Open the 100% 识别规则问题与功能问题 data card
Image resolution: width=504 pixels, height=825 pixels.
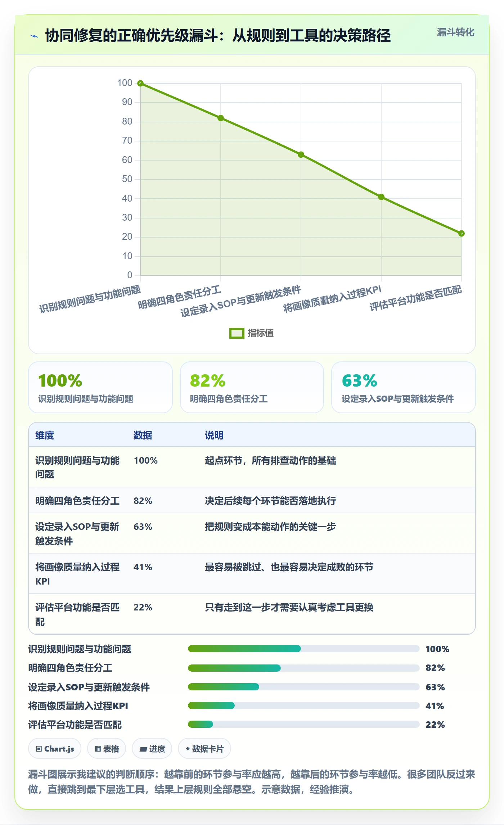[100, 387]
